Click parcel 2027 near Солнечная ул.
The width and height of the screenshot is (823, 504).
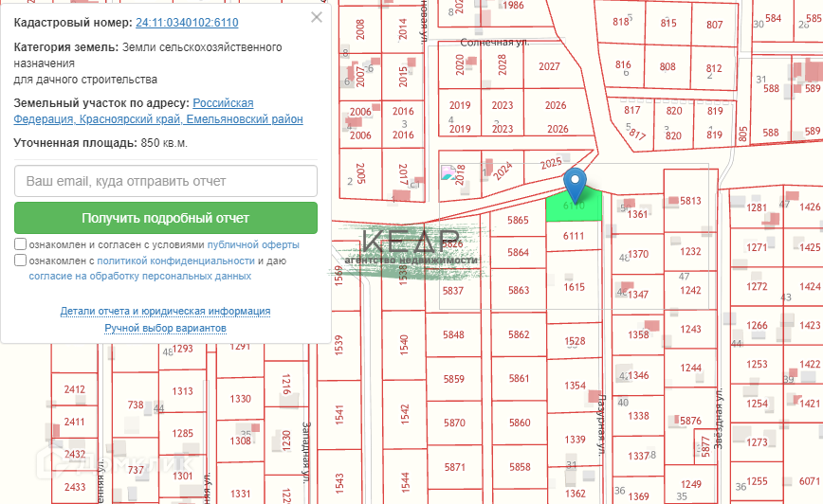[x=549, y=66]
